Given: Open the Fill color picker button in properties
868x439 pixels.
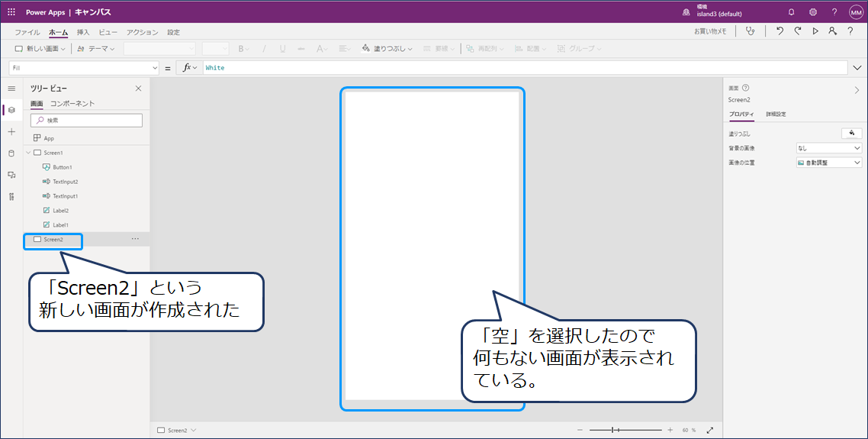Looking at the screenshot, I should click(x=851, y=133).
